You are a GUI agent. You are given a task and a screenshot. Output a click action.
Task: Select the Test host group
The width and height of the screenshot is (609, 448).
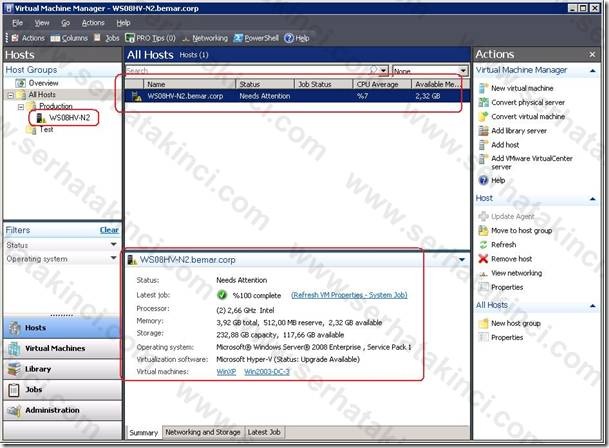click(46, 130)
